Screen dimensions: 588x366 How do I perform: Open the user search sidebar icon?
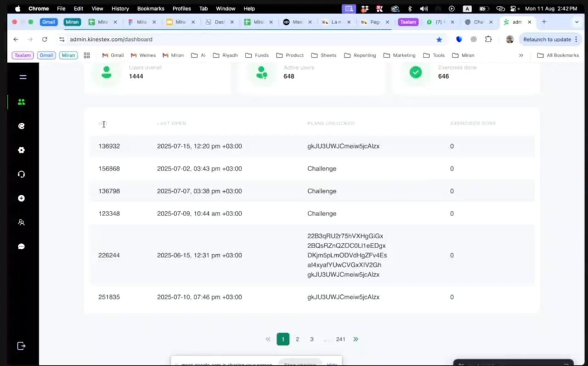[x=21, y=223]
